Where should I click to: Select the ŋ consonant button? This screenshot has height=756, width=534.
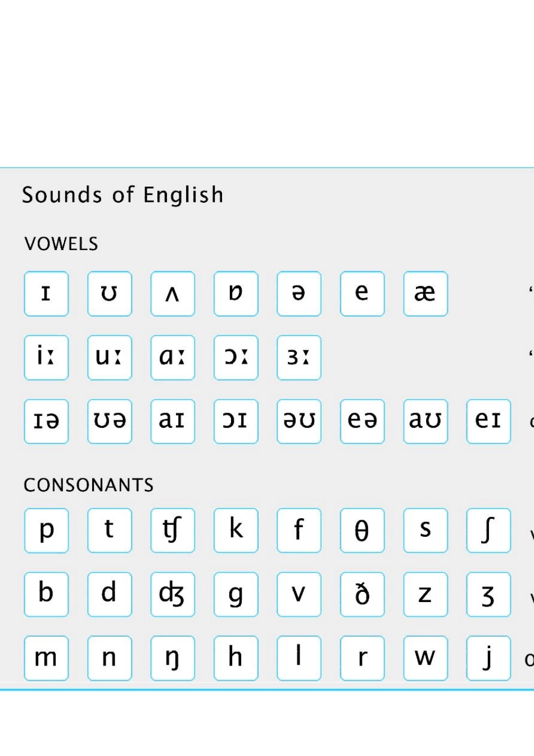click(173, 658)
